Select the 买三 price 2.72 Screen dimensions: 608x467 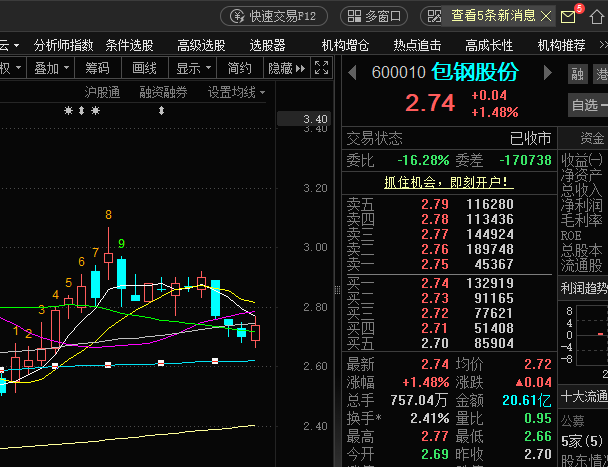[x=435, y=313]
